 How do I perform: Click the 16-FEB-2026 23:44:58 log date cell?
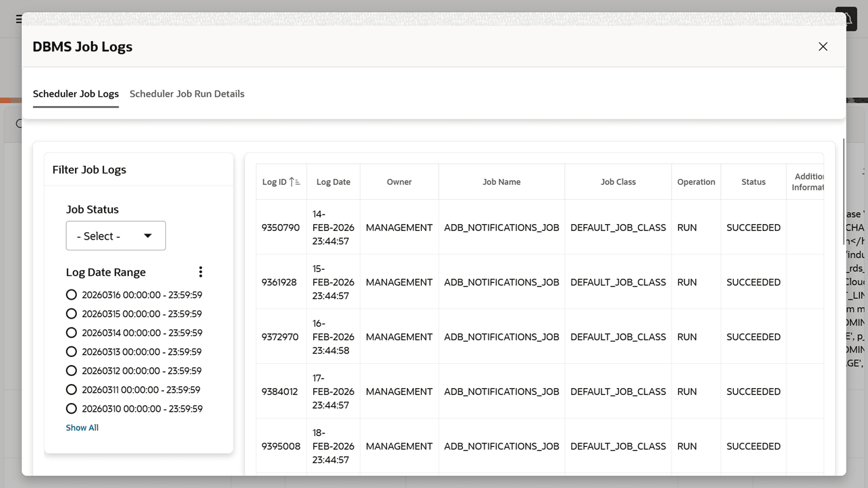(333, 337)
